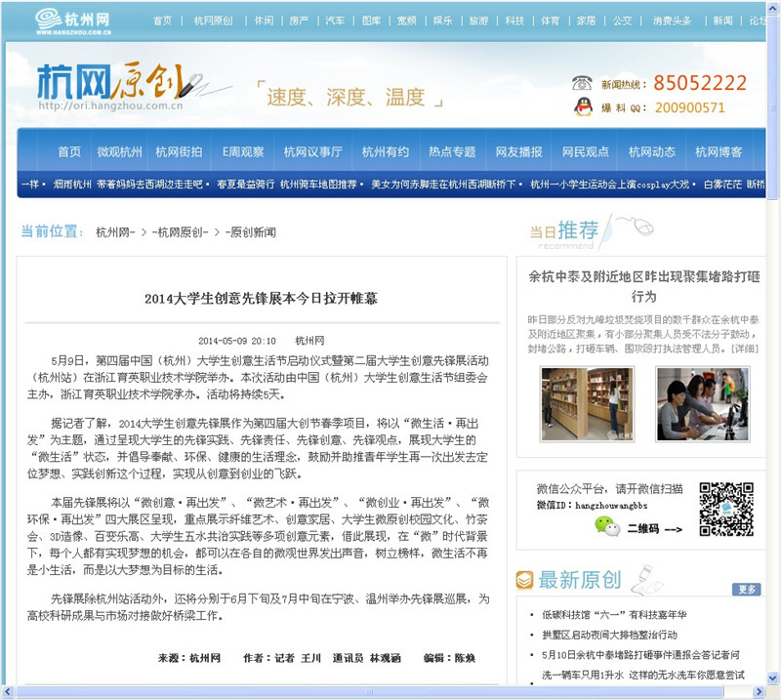Click the QQ penguin icon beside 爆料QQ

pos(583,107)
